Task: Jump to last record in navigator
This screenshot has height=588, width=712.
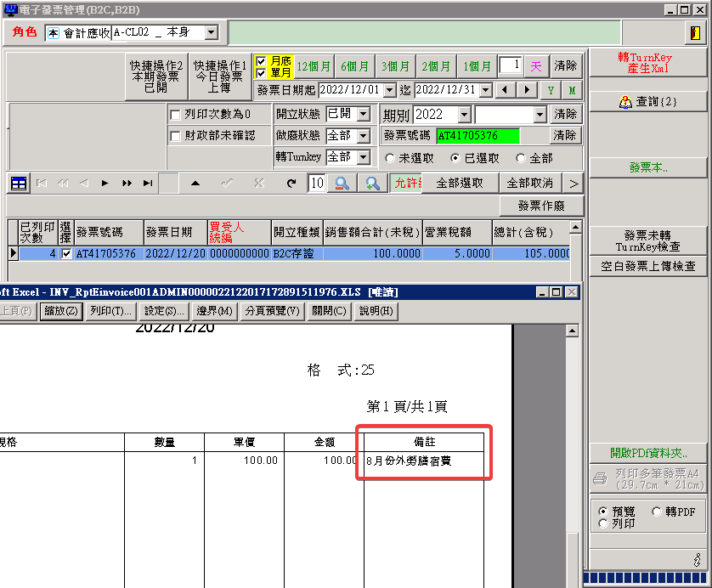Action: (148, 184)
